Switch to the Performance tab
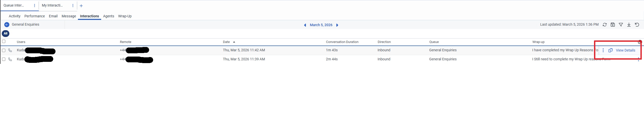This screenshot has width=644, height=137. 35,16
